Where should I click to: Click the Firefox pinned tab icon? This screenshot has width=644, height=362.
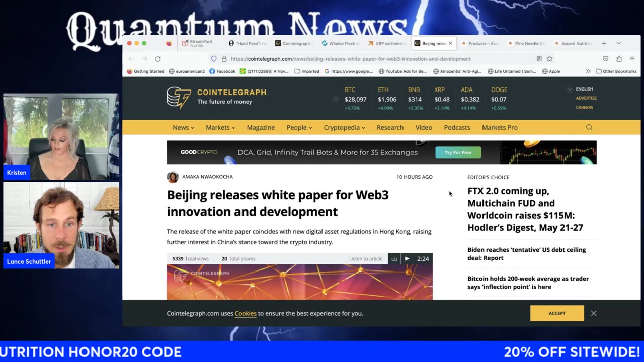click(169, 43)
